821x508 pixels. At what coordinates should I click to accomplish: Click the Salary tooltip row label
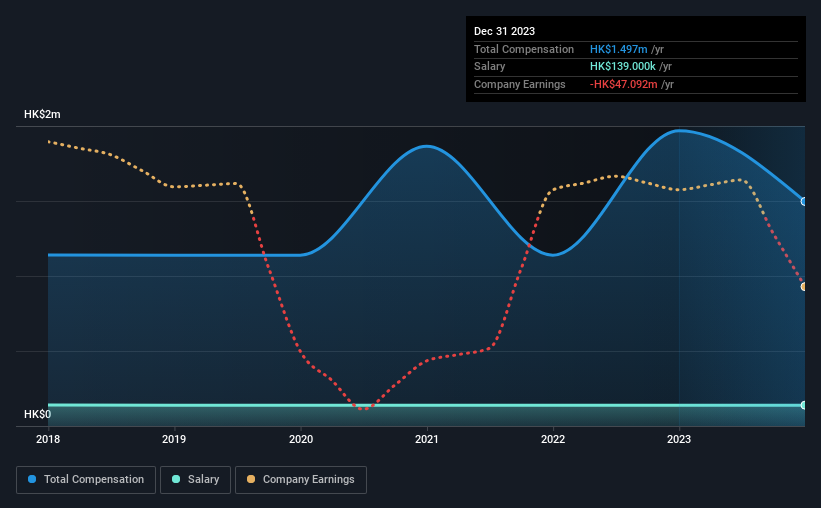pos(490,67)
